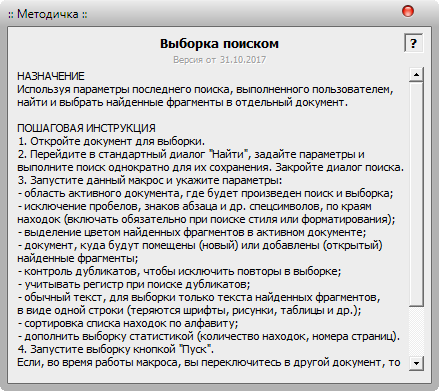Click the scrollbar down arrow
This screenshot has height=391, width=439.
coord(416,363)
